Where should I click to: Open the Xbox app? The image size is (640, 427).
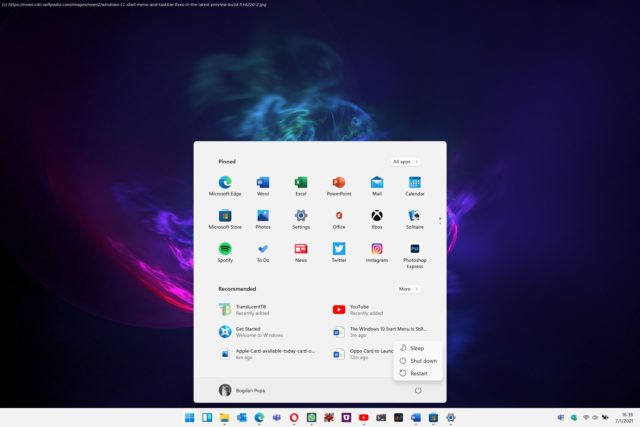377,219
